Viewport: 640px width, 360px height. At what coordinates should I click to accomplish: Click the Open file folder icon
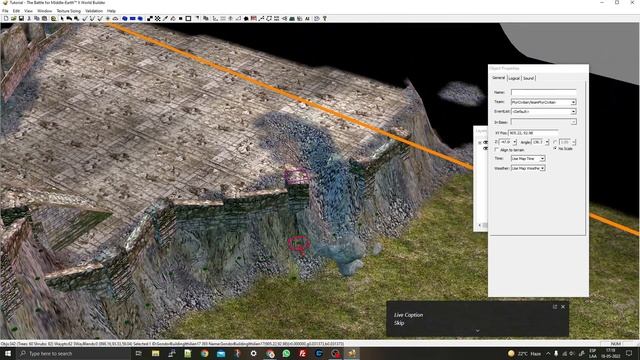[13, 18]
